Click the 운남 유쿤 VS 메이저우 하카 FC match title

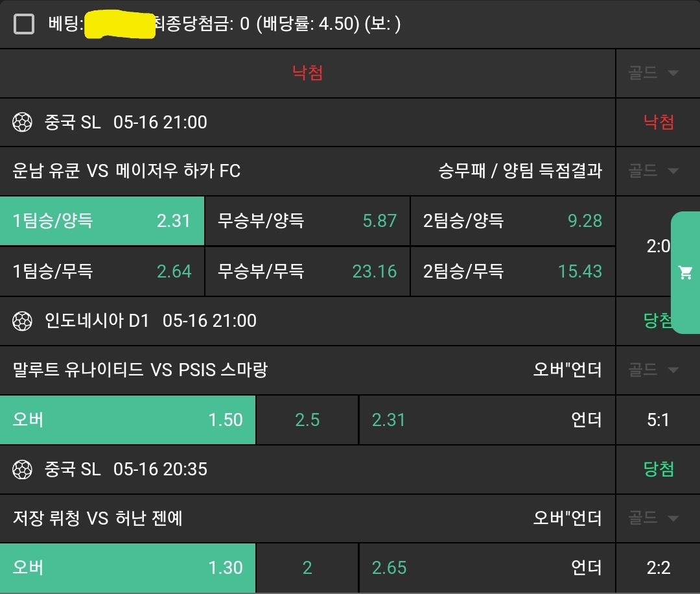(x=127, y=171)
